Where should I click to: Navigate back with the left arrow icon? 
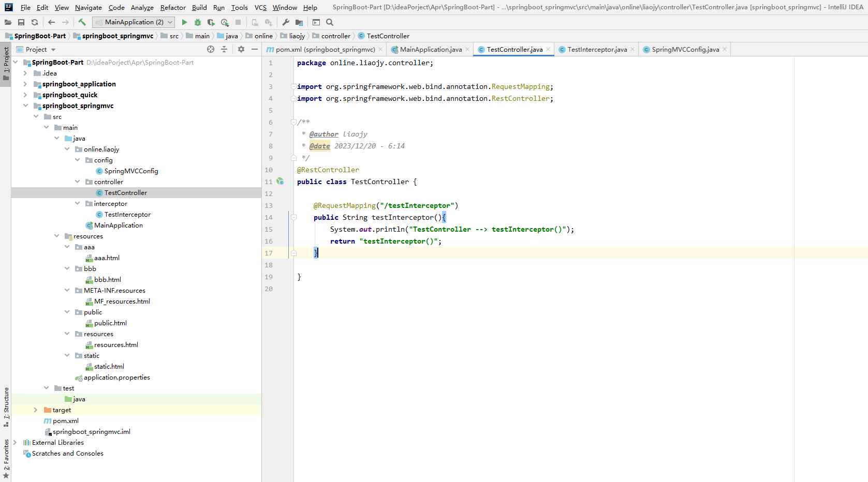point(51,22)
